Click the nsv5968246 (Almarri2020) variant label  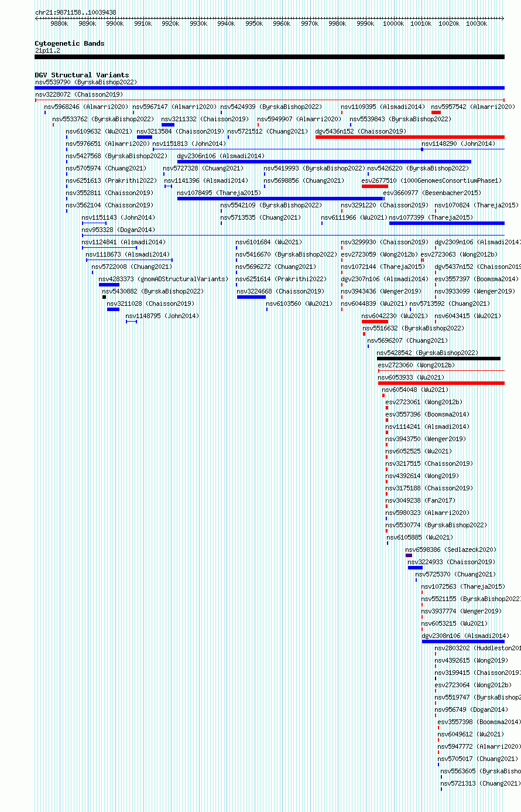coord(87,107)
